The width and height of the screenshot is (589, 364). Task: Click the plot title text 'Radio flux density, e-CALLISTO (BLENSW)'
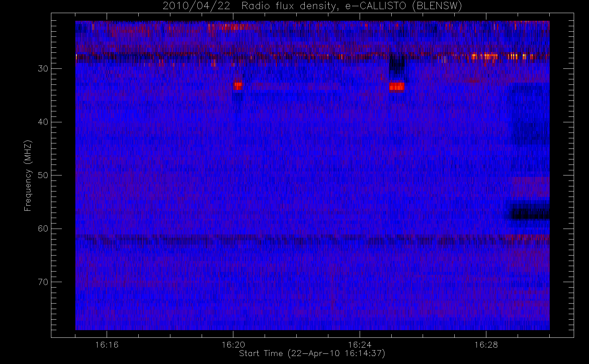pos(352,6)
